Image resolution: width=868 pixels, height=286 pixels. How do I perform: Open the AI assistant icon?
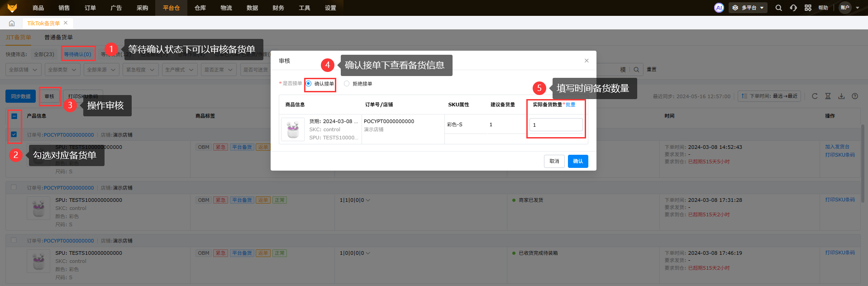click(x=719, y=8)
